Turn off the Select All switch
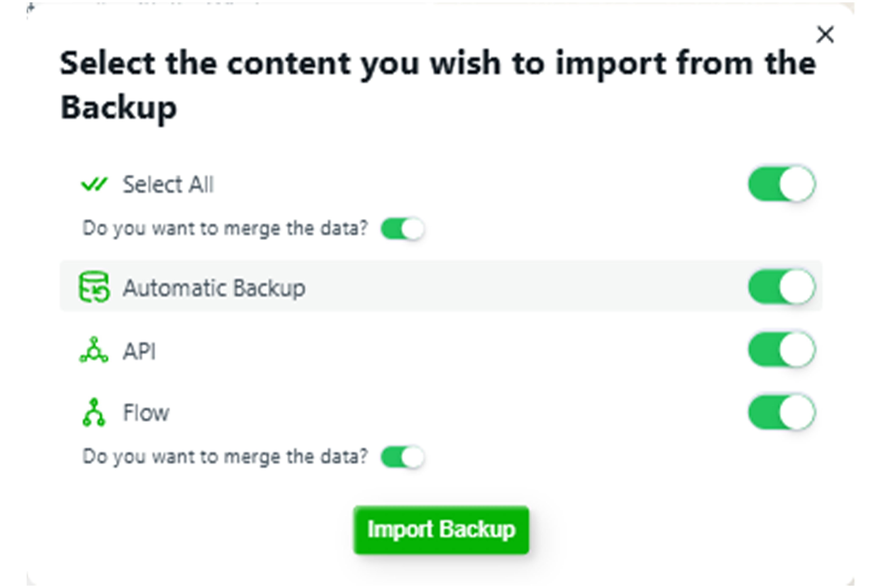Screen dimensions: 882x588 (x=781, y=184)
